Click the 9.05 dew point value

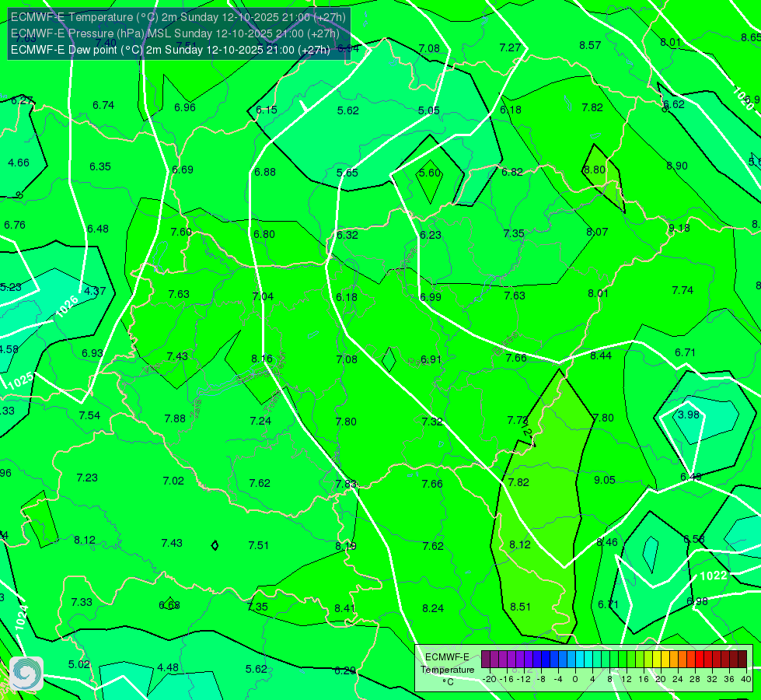click(605, 480)
